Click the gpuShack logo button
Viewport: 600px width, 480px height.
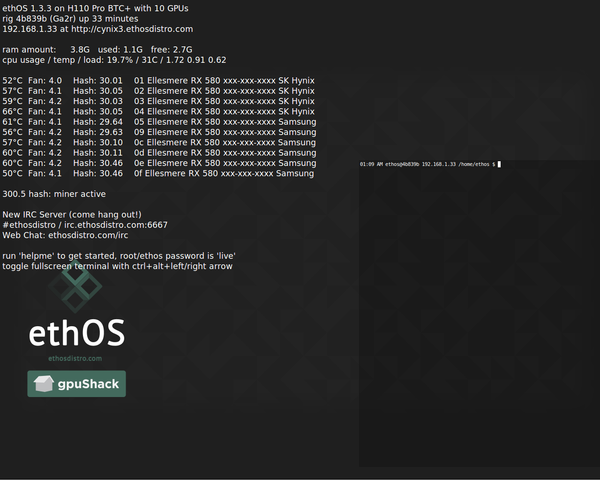77,384
